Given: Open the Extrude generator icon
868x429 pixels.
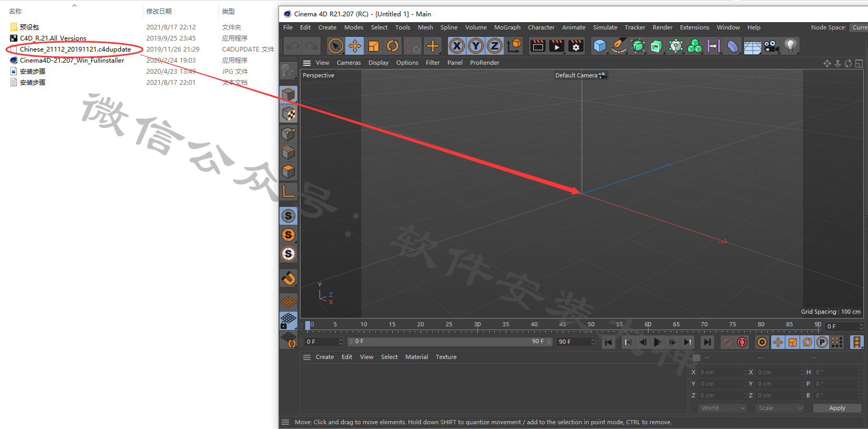Looking at the screenshot, I should (657, 46).
